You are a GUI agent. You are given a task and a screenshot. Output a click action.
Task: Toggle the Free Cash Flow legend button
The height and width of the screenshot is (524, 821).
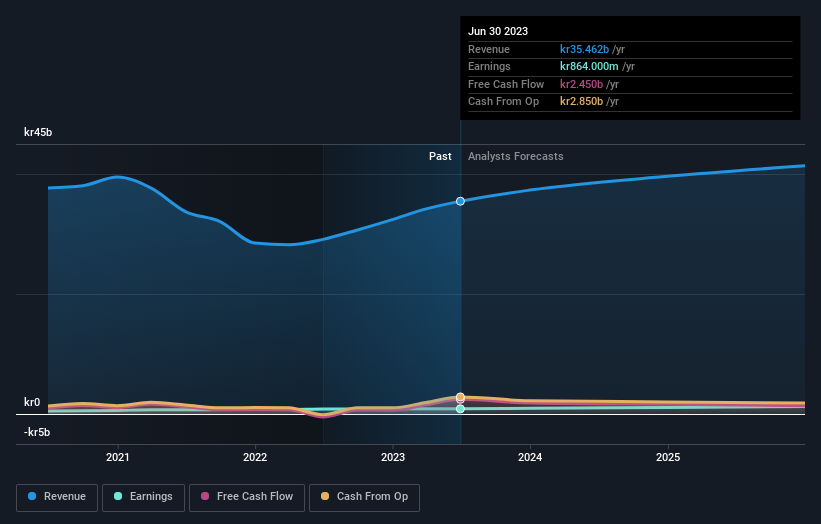(x=247, y=497)
